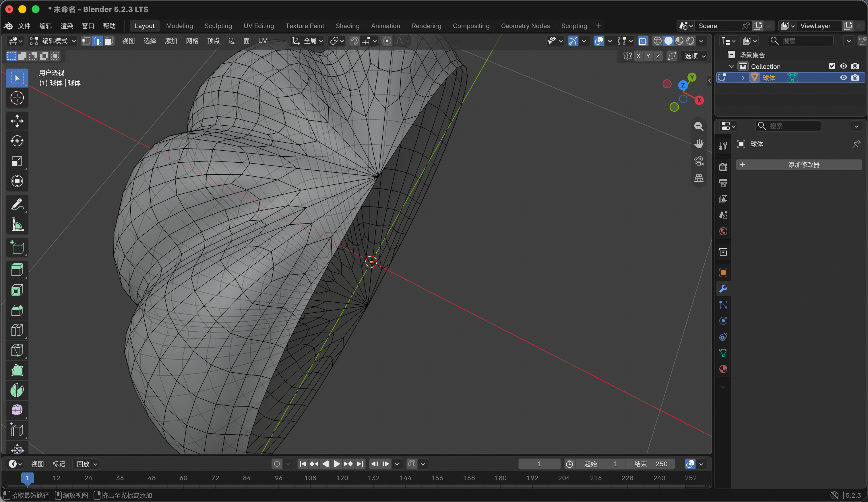Activate the Move tool

click(17, 121)
